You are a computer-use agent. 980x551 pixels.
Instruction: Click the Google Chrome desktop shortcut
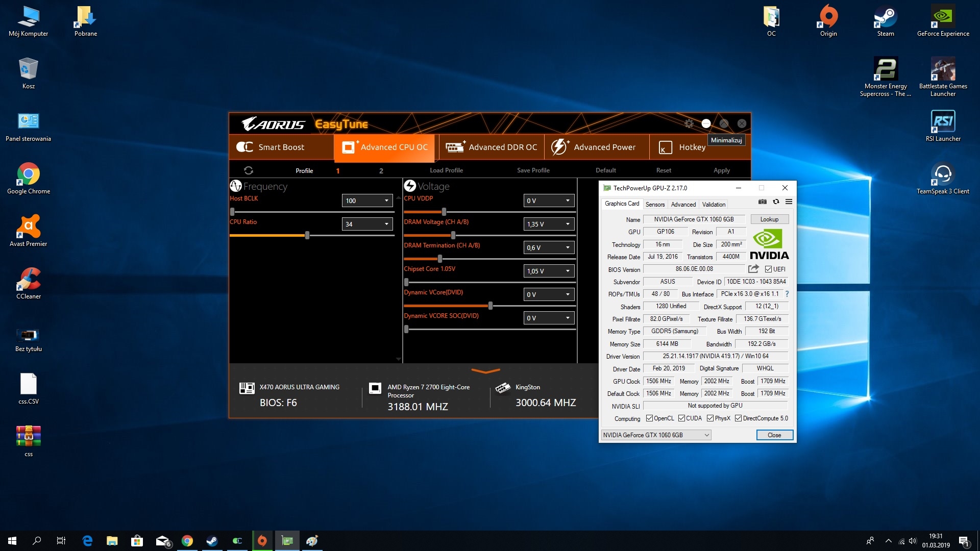coord(29,179)
